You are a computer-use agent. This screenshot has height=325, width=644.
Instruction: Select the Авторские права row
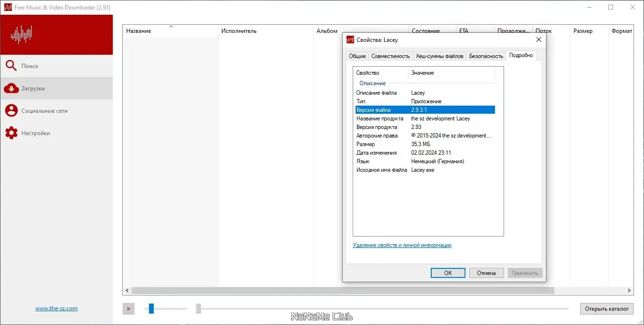(x=425, y=136)
